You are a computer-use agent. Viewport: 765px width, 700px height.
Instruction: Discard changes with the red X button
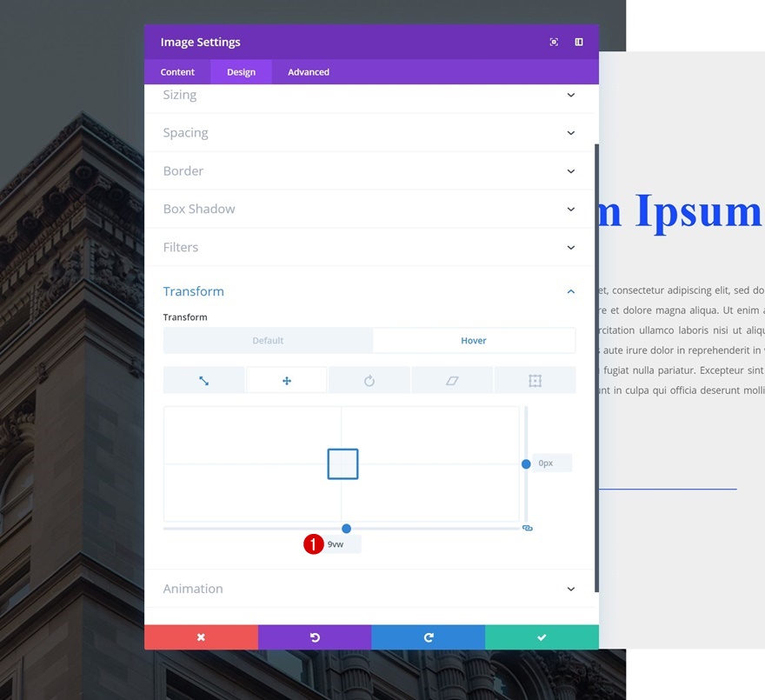click(201, 637)
